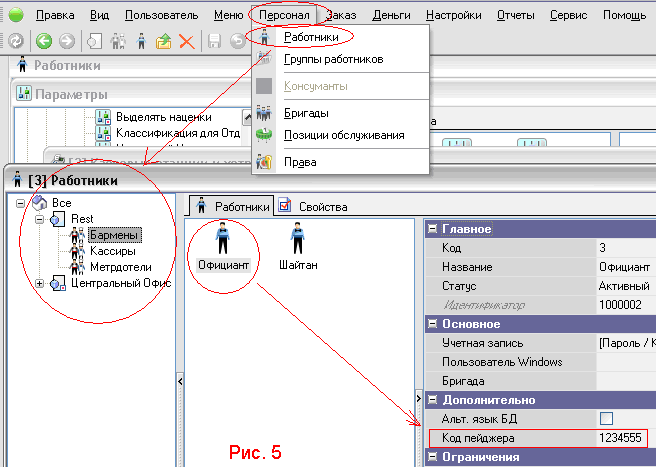The width and height of the screenshot is (656, 467).
Task: Select Кассиры in the tree
Action: coord(112,251)
